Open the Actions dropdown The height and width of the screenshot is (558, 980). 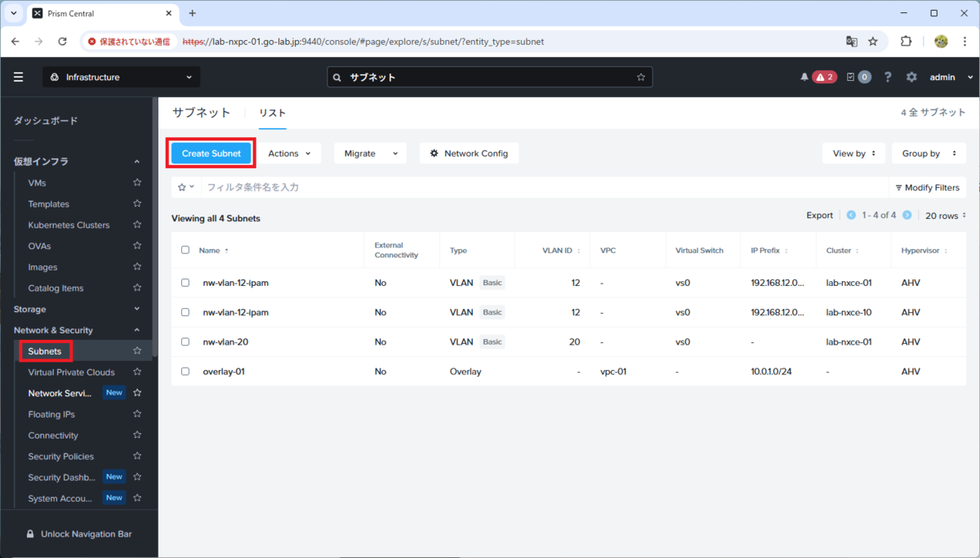pos(289,153)
